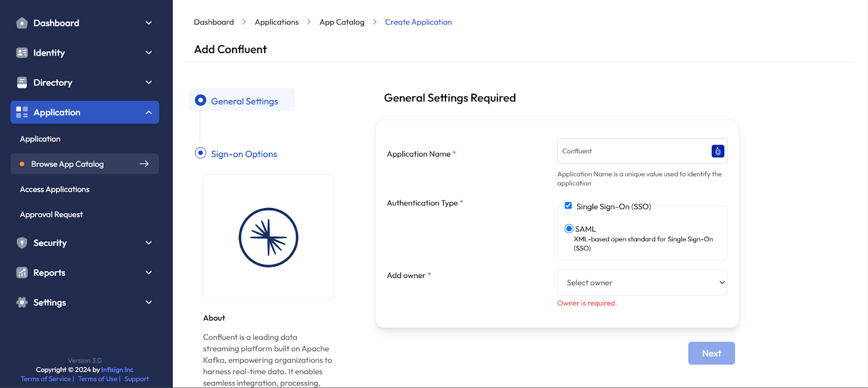868x388 pixels.
Task: Open the Select owner dropdown
Action: [x=642, y=282]
